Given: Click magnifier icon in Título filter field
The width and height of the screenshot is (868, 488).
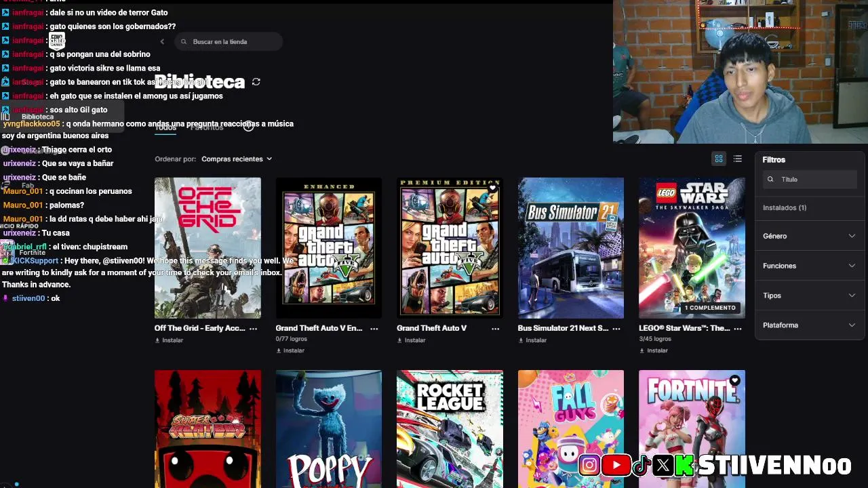Looking at the screenshot, I should [770, 180].
